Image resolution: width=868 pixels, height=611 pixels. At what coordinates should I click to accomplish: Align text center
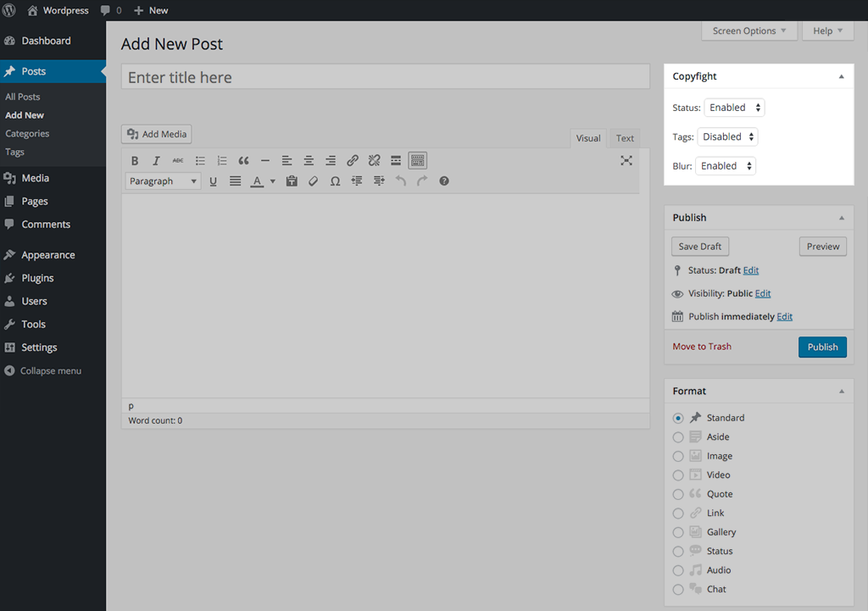click(309, 160)
